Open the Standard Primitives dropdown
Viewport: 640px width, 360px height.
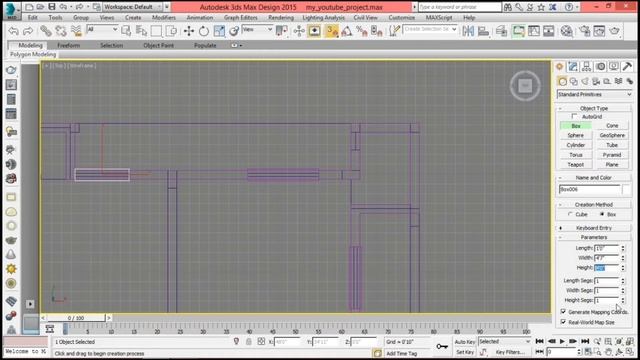point(594,94)
